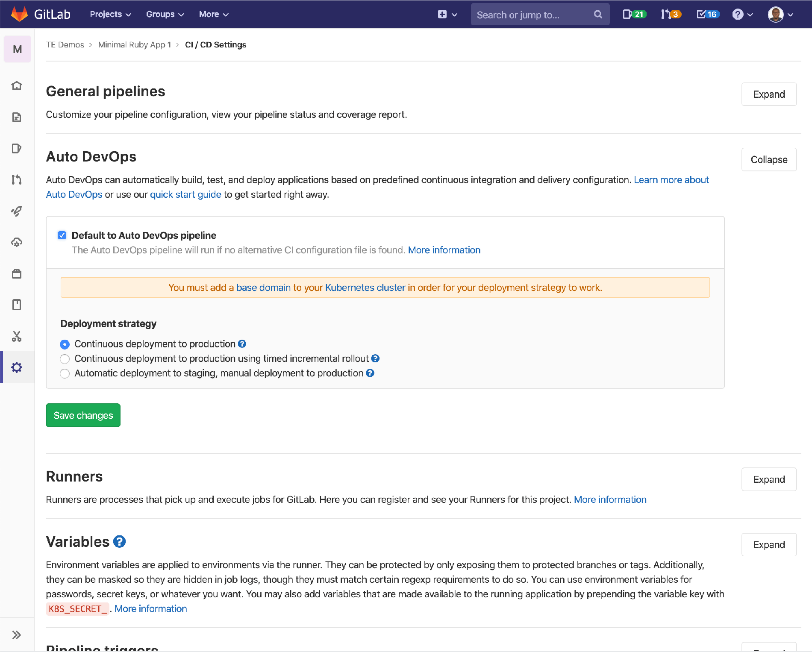
Task: Expand the General pipelines section
Action: tap(768, 94)
